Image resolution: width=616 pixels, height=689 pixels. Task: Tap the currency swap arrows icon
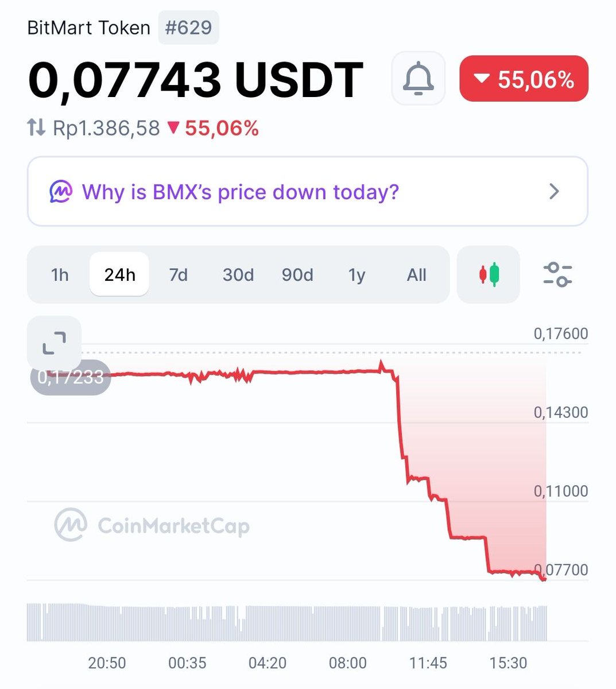pos(36,127)
